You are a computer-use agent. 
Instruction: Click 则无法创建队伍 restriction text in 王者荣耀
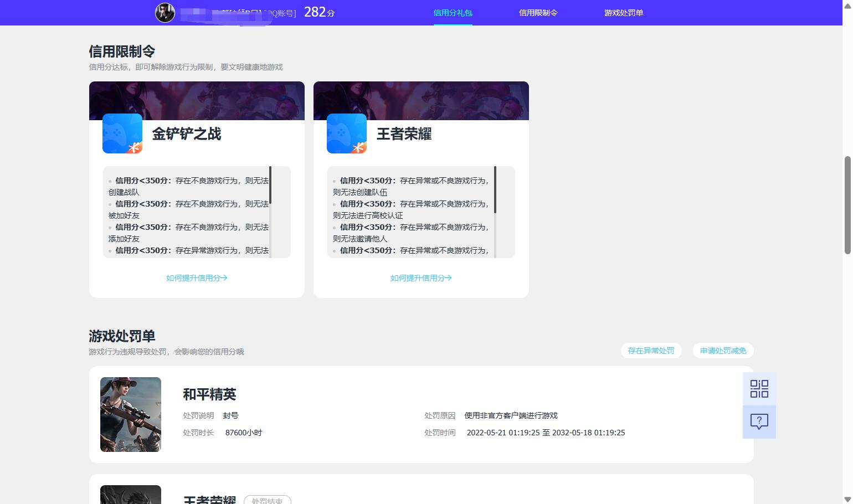click(360, 192)
